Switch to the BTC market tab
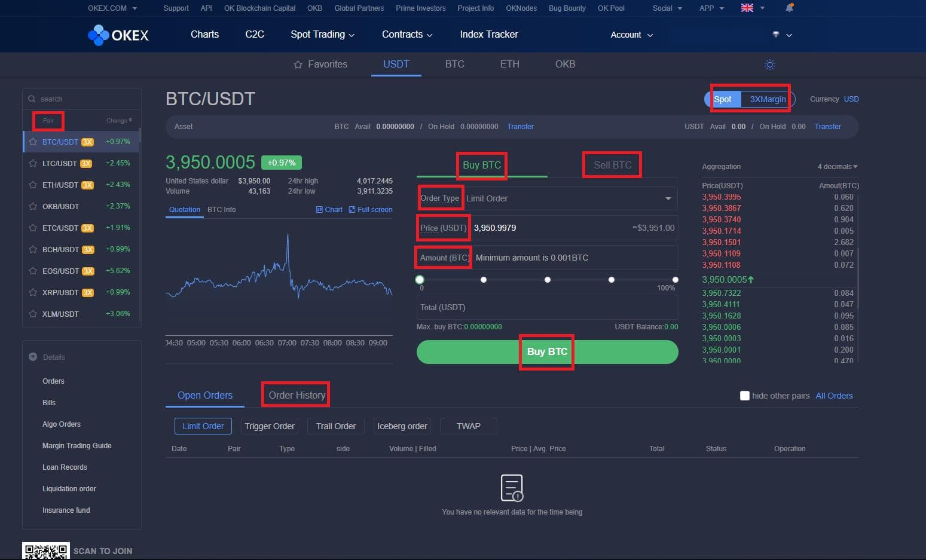Viewport: 926px width, 560px height. click(455, 65)
